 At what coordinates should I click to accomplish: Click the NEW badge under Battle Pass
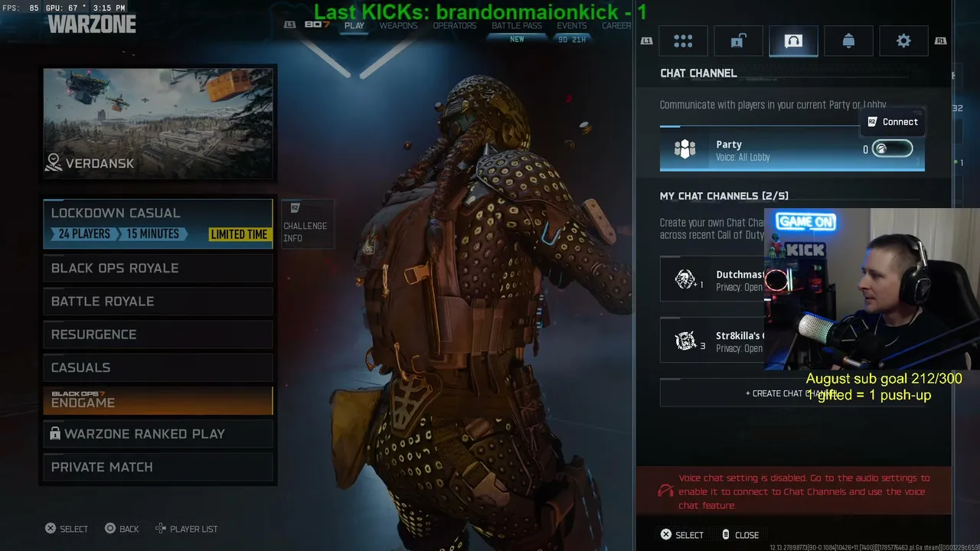pyautogui.click(x=517, y=40)
